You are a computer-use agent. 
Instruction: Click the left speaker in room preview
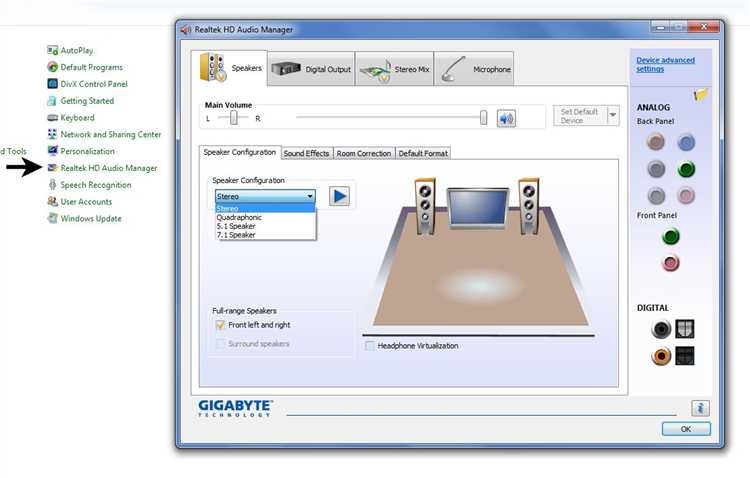pos(425,206)
